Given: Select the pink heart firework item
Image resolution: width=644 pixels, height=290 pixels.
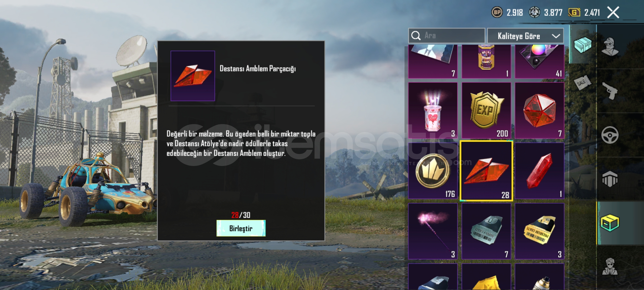Looking at the screenshot, I should point(433,110).
